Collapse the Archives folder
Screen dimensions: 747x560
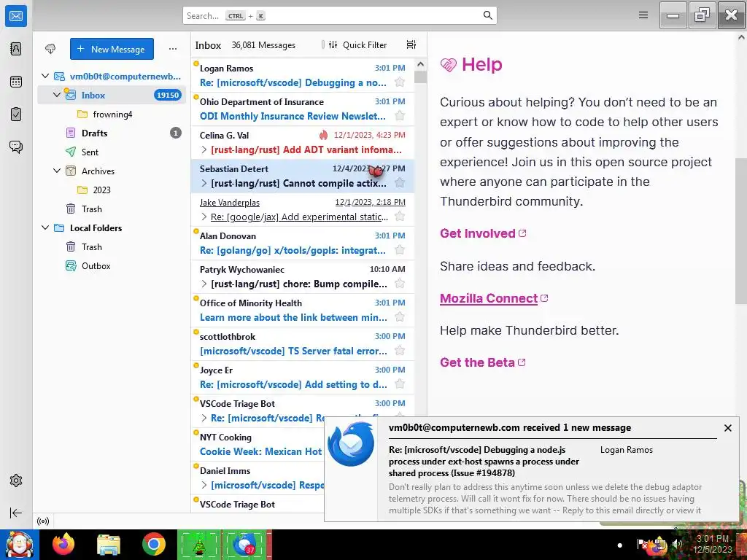click(x=57, y=171)
